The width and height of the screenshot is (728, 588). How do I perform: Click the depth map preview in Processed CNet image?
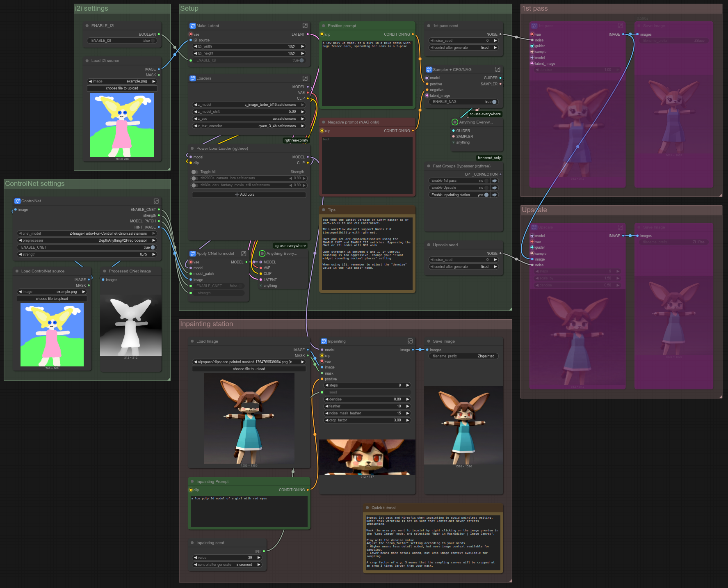click(x=131, y=325)
